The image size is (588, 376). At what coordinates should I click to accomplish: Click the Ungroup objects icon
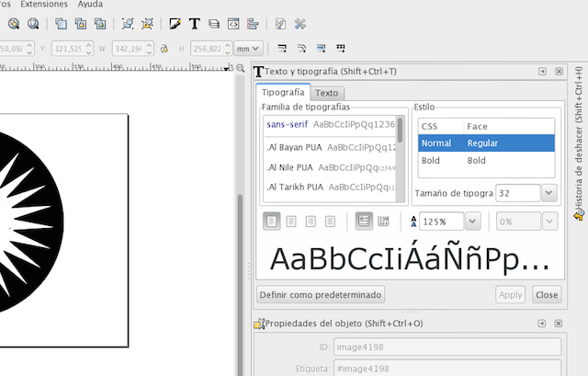click(147, 24)
